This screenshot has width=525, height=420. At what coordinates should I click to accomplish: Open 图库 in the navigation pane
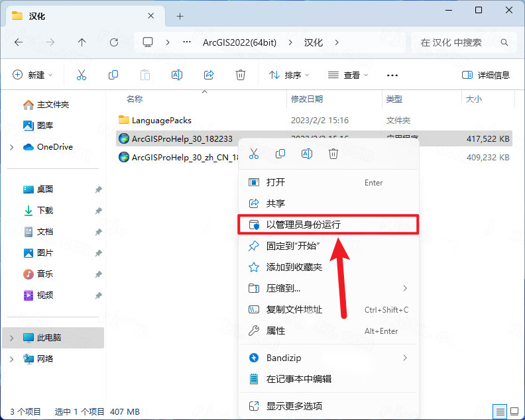pyautogui.click(x=38, y=125)
